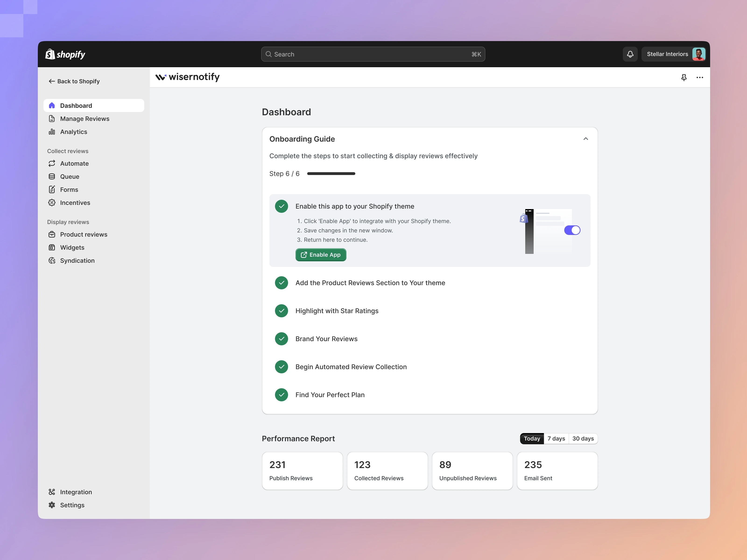Click the Enable App button
This screenshot has height=560, width=747.
tap(321, 255)
